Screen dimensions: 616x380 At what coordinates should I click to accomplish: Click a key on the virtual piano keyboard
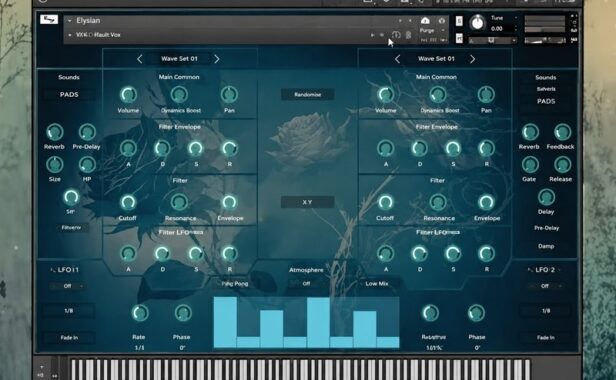[301, 369]
